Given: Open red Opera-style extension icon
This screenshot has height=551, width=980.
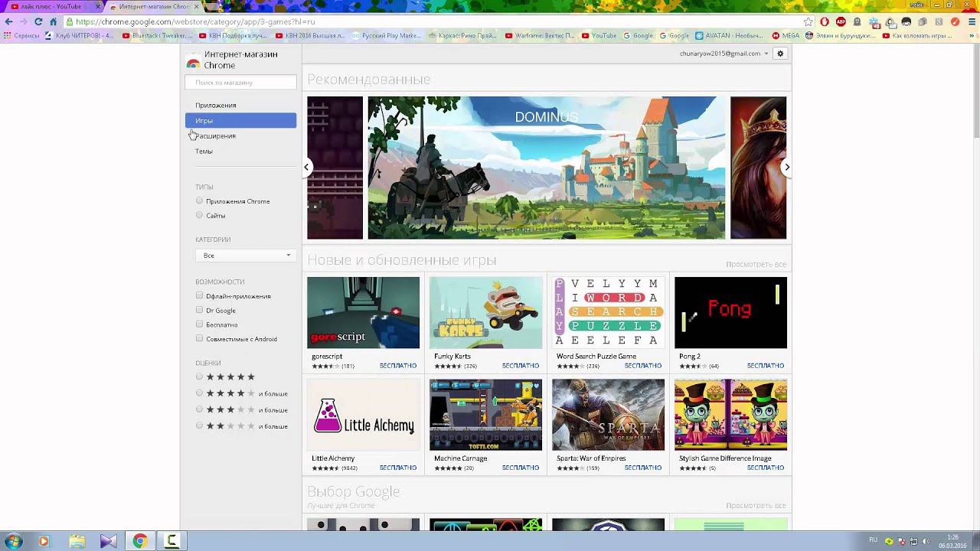Looking at the screenshot, I should point(825,21).
